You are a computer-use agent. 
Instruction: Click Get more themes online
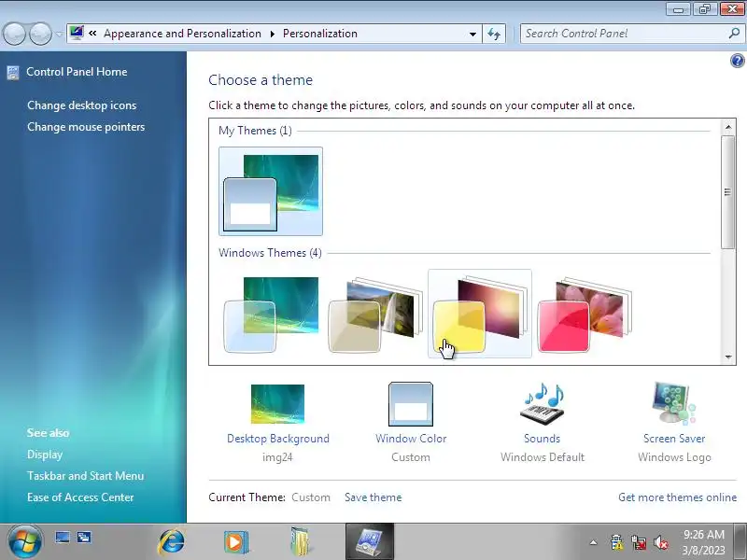(x=678, y=497)
